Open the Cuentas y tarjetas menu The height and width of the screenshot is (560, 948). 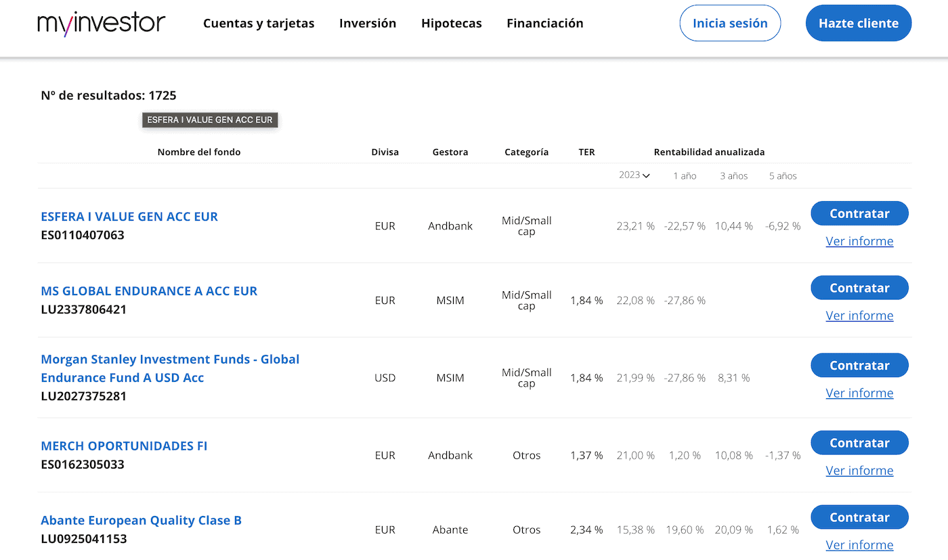point(259,23)
